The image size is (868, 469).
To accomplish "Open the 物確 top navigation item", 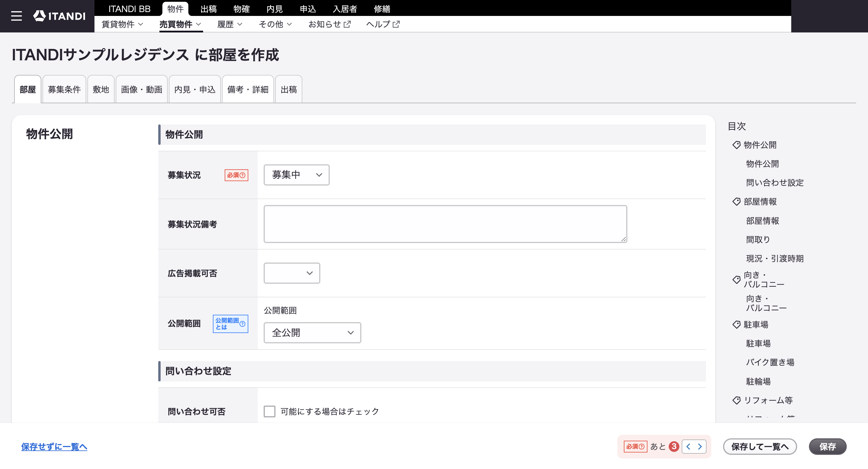I will (241, 9).
